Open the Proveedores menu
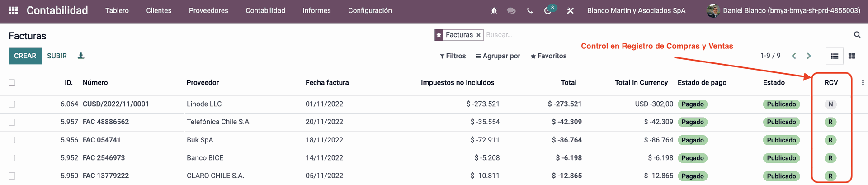Screen dimensions: 868x185 (208, 10)
